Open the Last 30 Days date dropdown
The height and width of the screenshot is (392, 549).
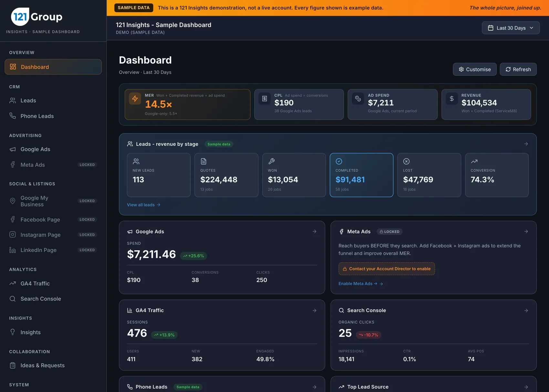click(511, 28)
